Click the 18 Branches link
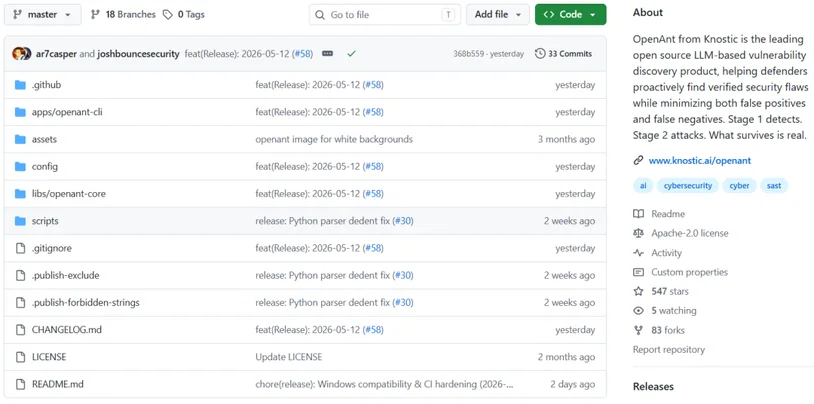 123,15
